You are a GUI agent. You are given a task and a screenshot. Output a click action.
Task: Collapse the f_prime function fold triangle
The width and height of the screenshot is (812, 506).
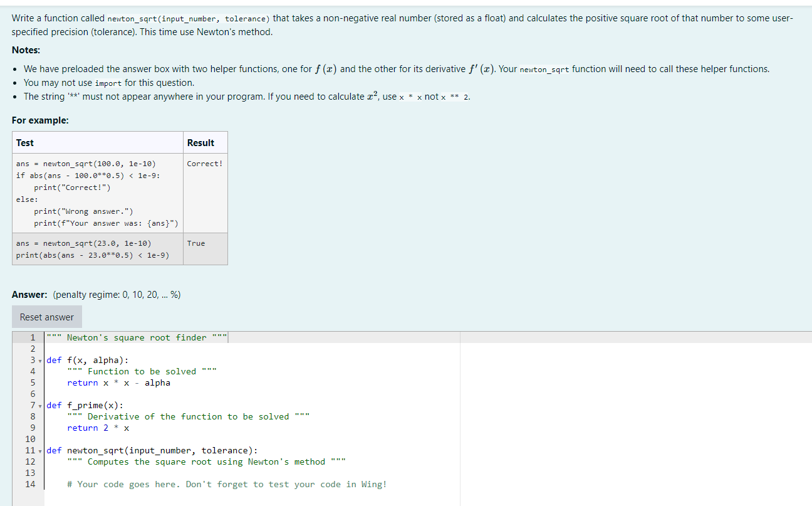coord(39,405)
